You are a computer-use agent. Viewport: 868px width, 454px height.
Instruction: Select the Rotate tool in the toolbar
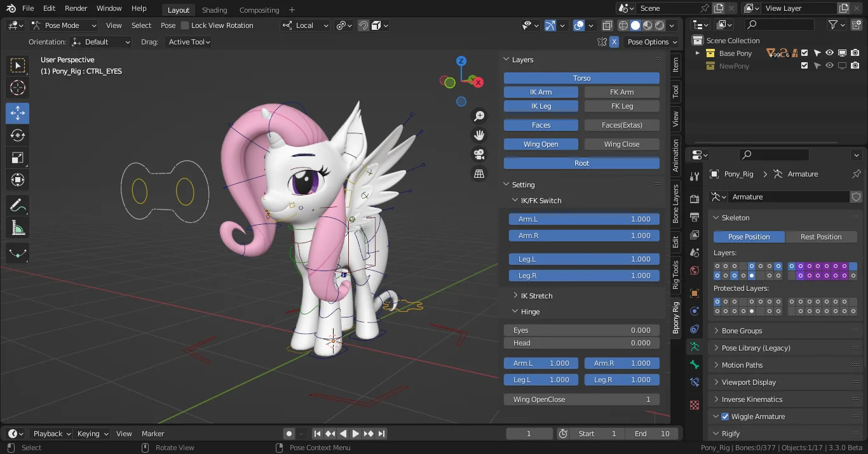point(17,135)
